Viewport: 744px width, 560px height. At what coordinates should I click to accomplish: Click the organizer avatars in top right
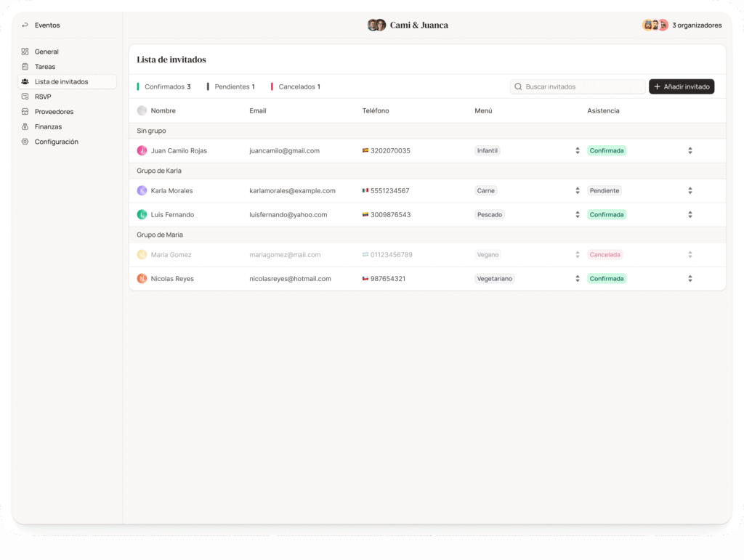point(655,25)
